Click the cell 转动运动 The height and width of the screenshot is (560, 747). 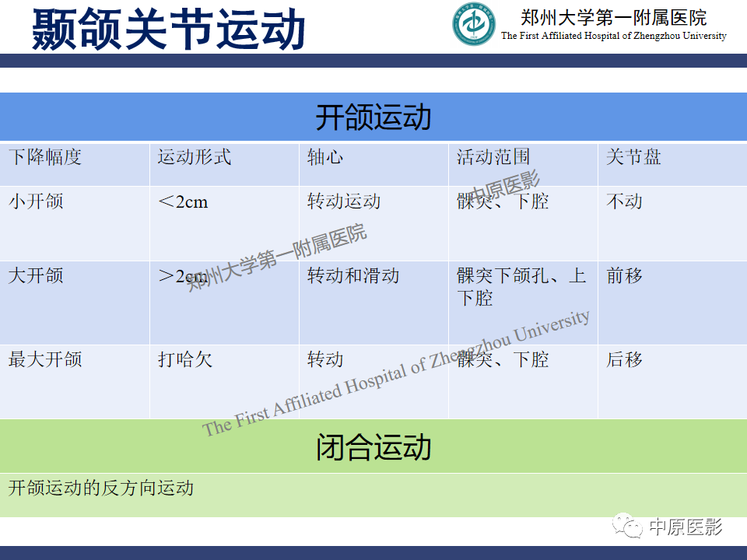coord(344,201)
